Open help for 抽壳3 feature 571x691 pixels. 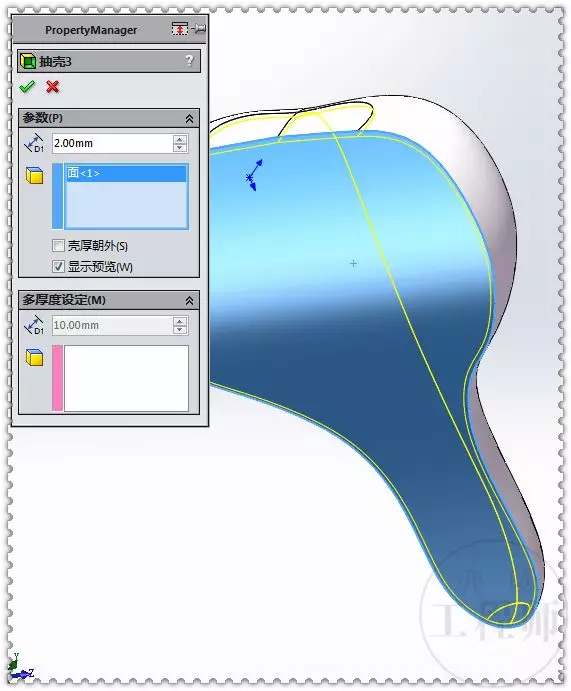tap(189, 61)
